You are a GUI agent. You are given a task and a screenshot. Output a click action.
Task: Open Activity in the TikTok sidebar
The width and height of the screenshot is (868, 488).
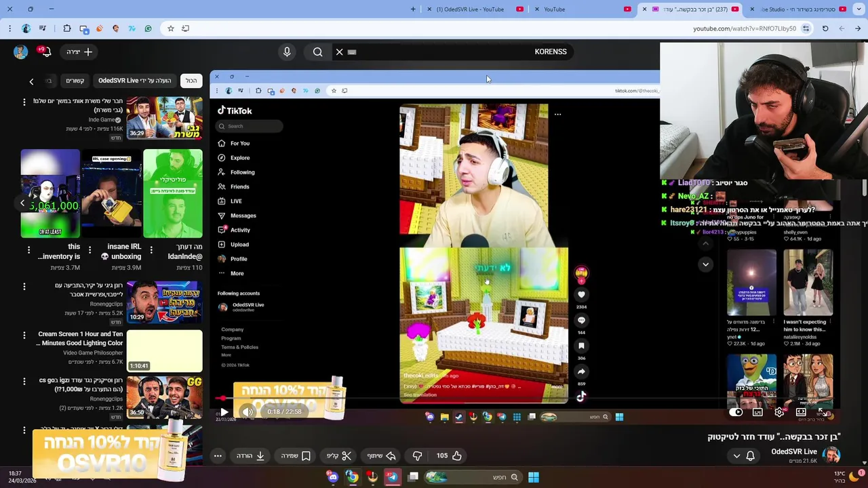click(x=234, y=230)
